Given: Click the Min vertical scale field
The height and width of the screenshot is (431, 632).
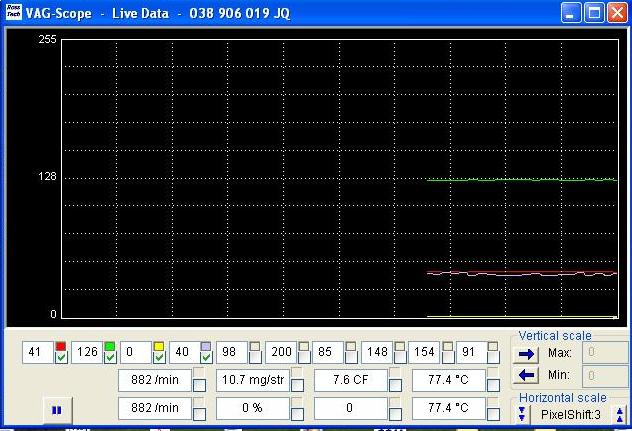Looking at the screenshot, I should [x=606, y=376].
